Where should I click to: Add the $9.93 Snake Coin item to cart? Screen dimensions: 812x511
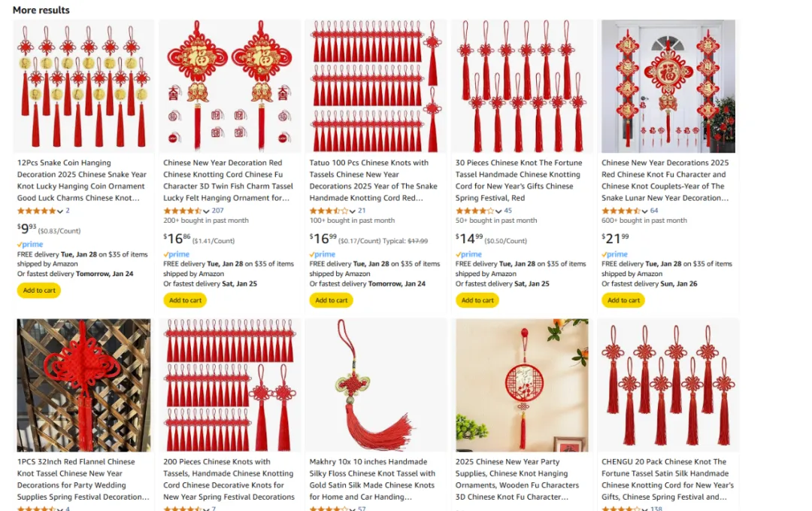39,290
